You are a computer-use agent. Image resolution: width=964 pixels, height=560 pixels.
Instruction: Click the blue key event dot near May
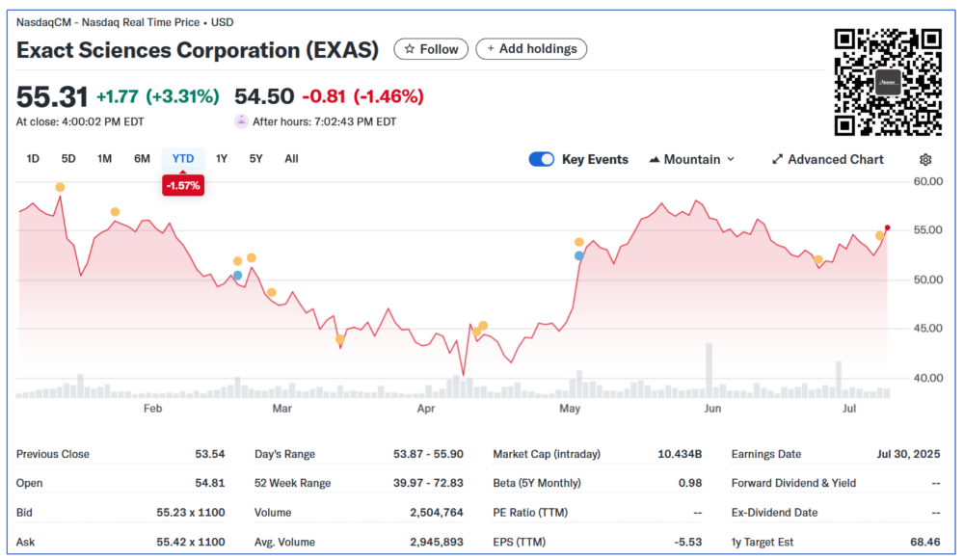point(579,255)
